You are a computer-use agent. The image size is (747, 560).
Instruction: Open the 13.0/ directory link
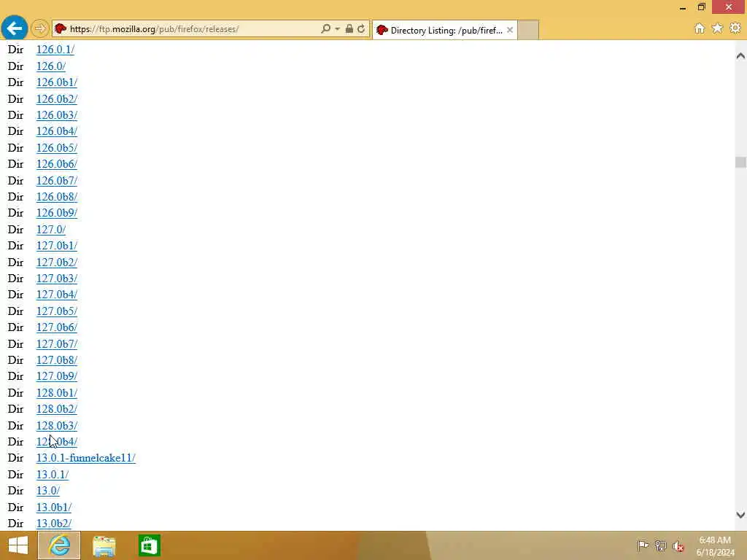point(48,491)
